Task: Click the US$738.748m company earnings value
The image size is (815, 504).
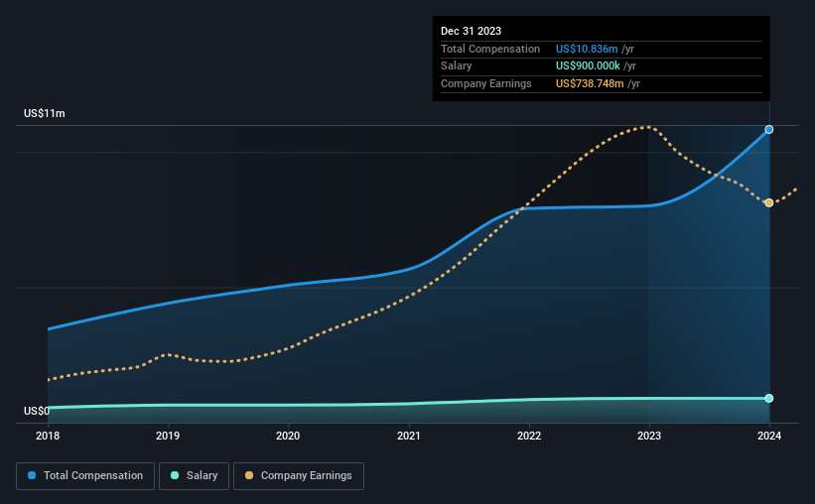Action: [x=590, y=83]
